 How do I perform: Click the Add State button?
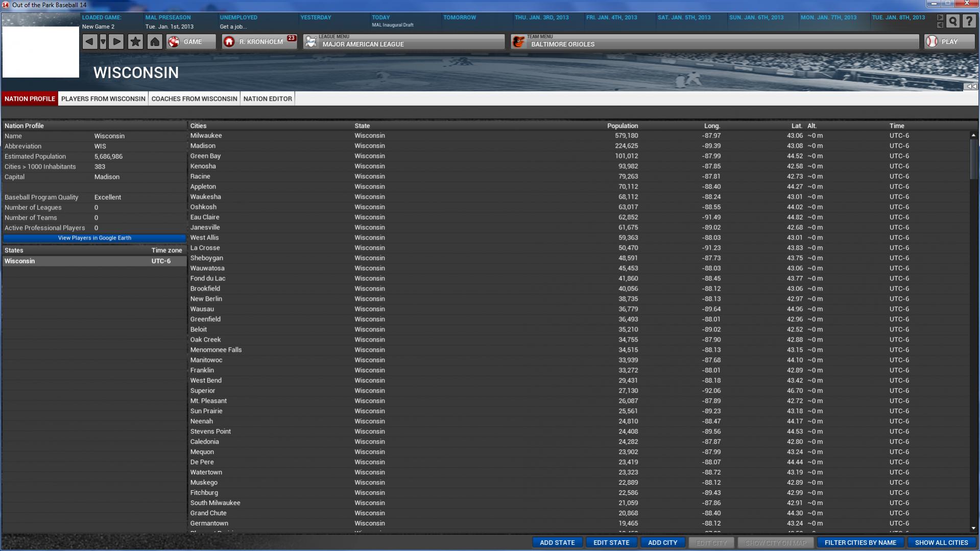point(557,543)
